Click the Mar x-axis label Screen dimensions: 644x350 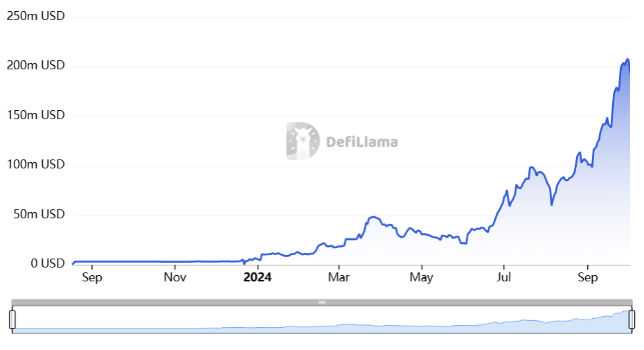339,277
